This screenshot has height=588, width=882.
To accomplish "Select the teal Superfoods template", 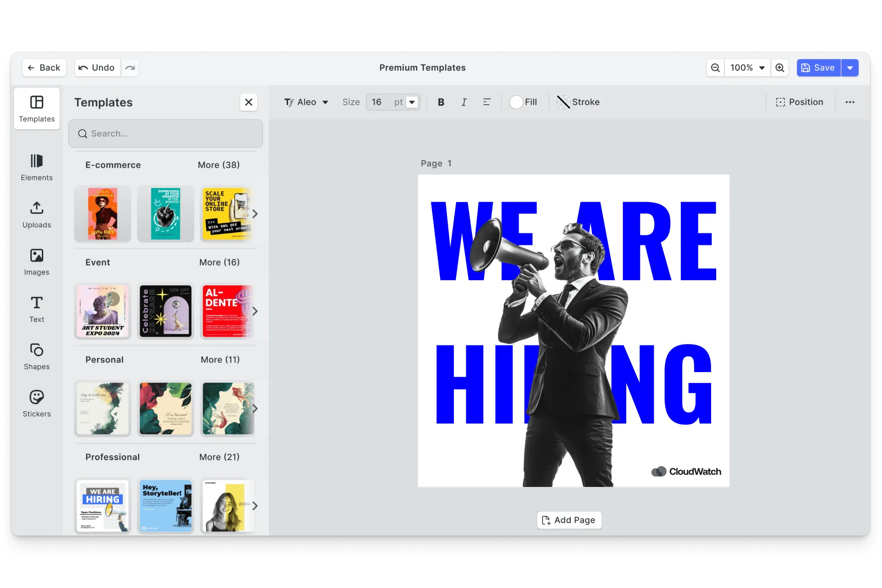I will tap(165, 214).
